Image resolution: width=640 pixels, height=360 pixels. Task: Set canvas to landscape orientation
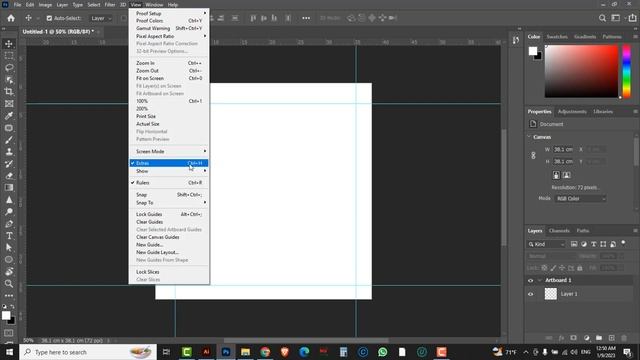coord(567,175)
